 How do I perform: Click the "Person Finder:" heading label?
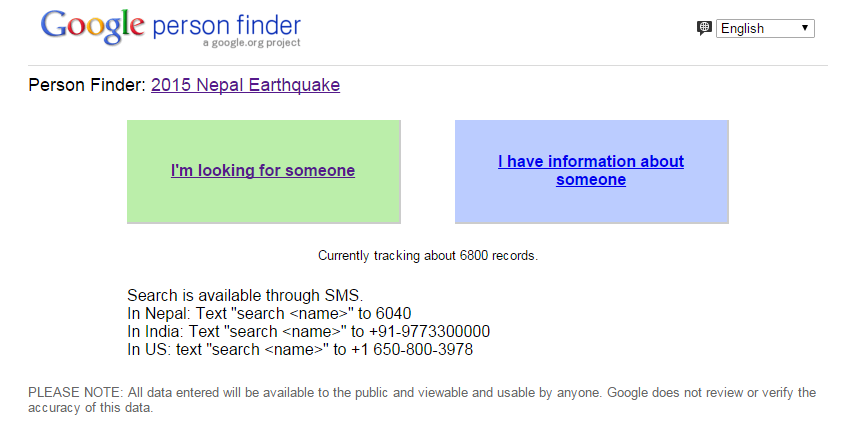pyautogui.click(x=87, y=85)
